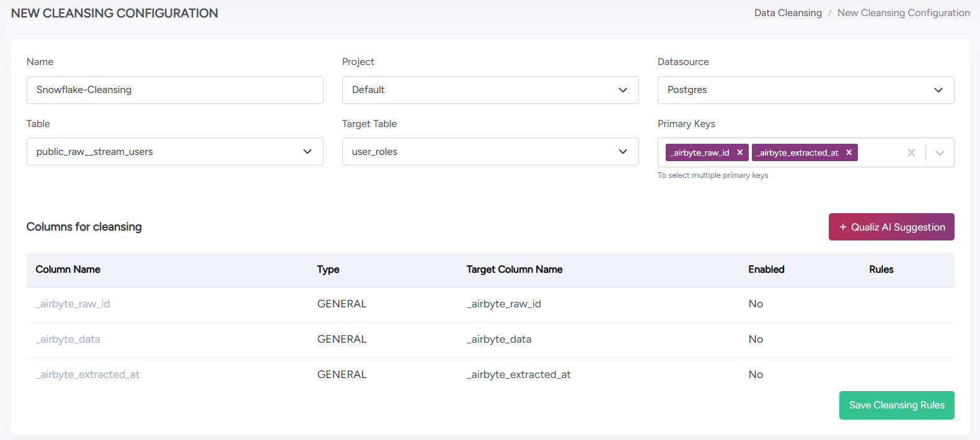
Task: Open the _airbyte_raw_id column link
Action: coord(73,304)
